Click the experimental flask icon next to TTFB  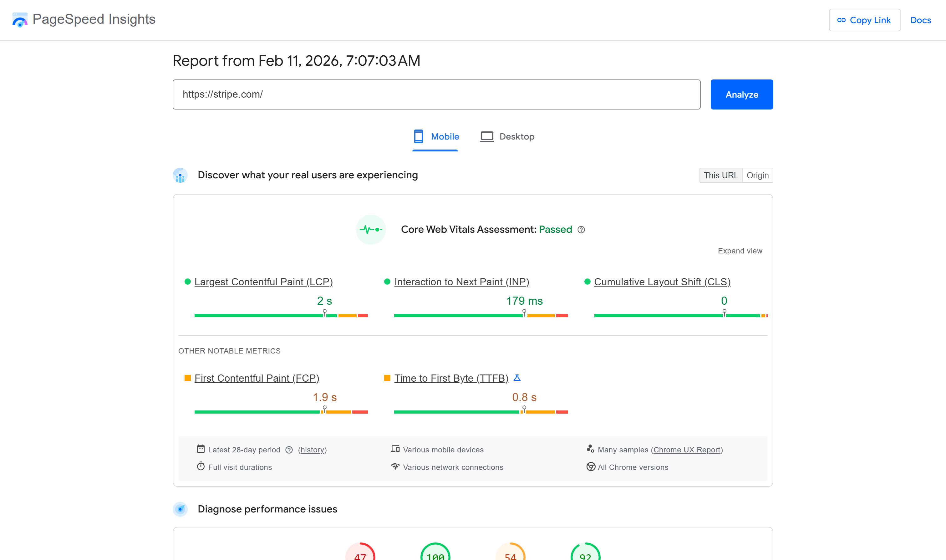tap(517, 377)
